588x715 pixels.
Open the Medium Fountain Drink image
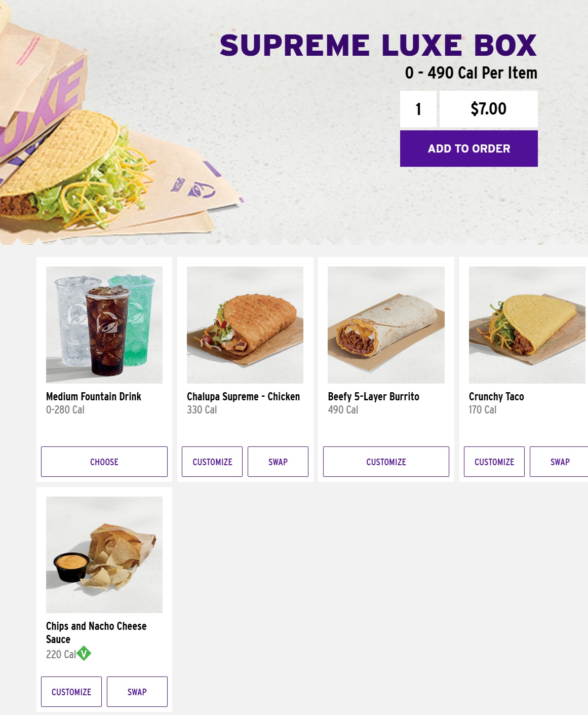click(x=104, y=325)
